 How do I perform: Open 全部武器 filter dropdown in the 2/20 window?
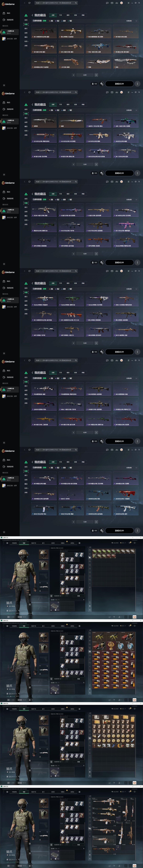pos(132,21)
